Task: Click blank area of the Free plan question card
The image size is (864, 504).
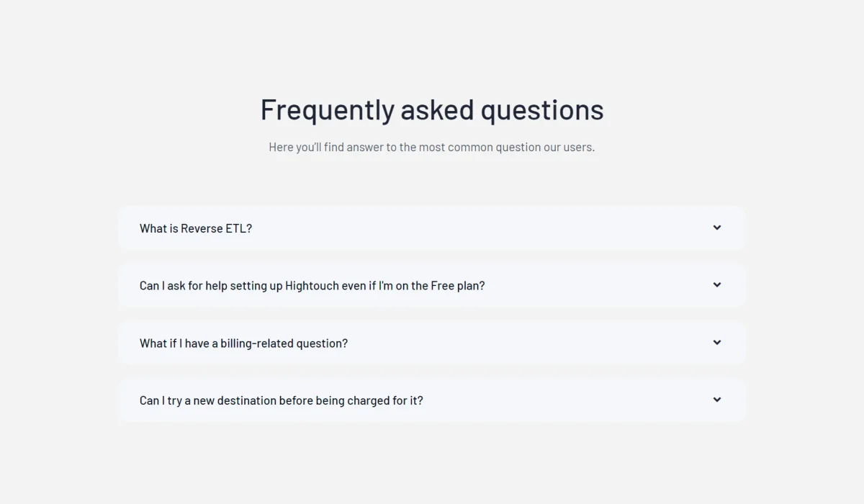Action: tap(598, 285)
